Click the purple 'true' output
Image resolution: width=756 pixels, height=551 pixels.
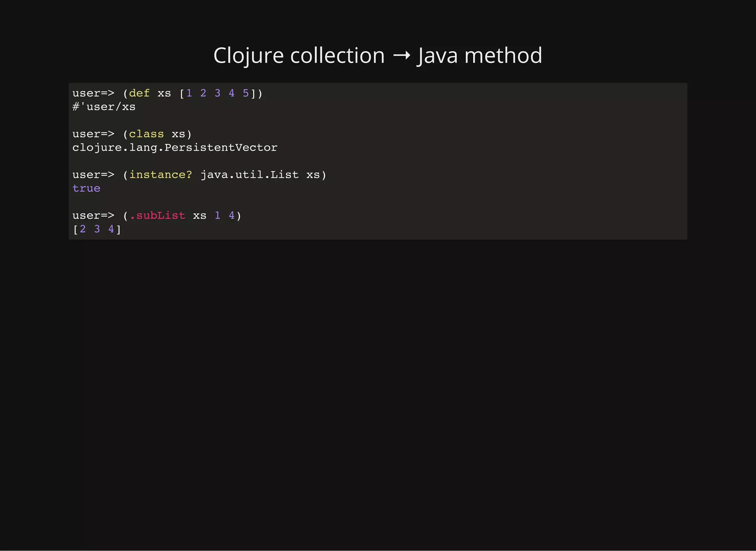86,188
